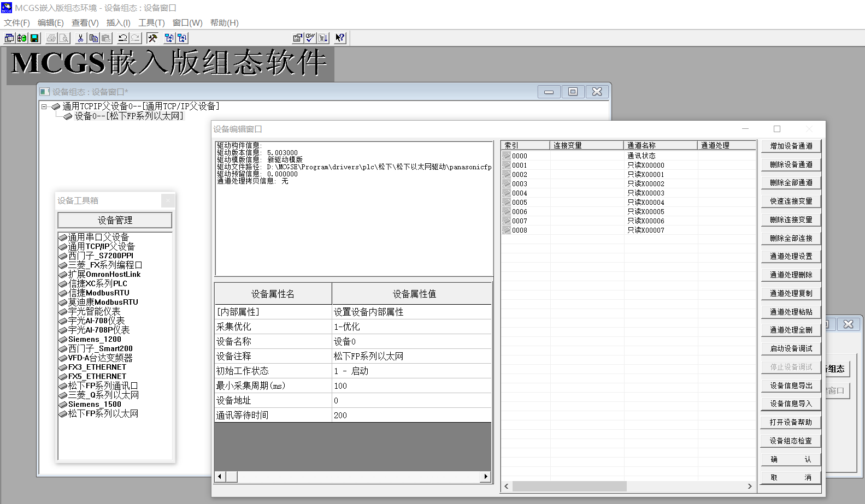This screenshot has width=865, height=504.
Task: Click the 设备管理 button in toolbox
Action: click(x=115, y=220)
